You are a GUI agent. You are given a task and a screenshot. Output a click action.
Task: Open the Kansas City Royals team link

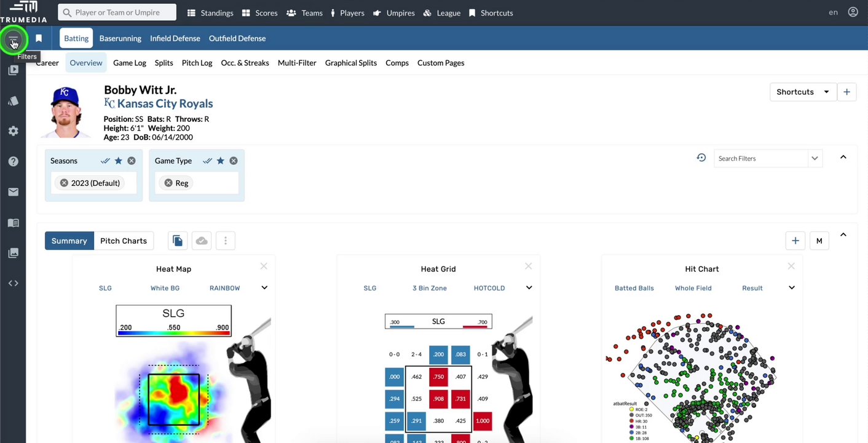(x=165, y=103)
